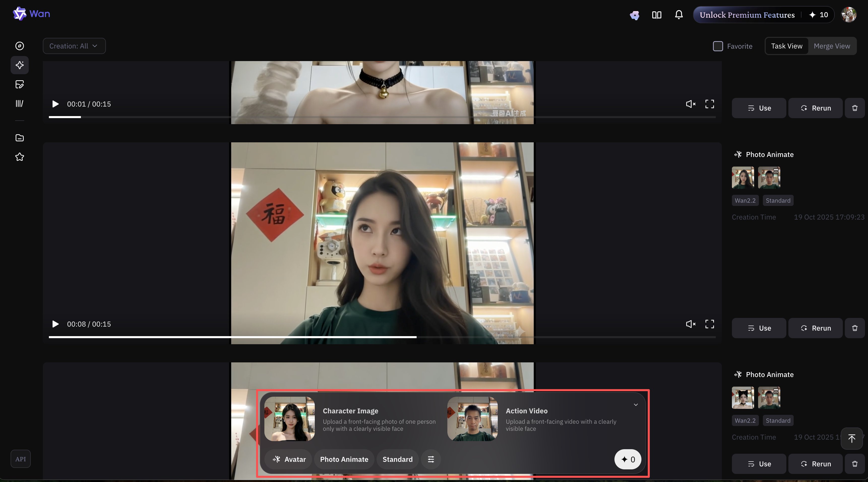Screen dimensions: 868x482
Task: Enter fullscreen on the middle video
Action: [710, 324]
